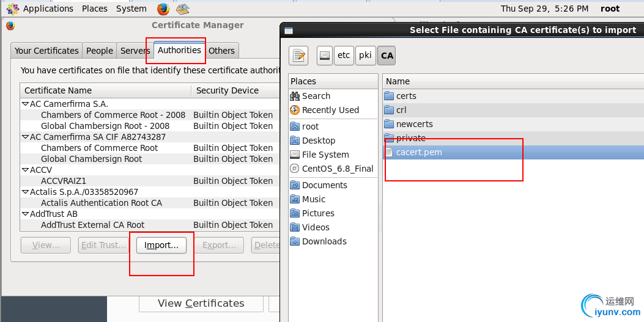Sort by Certificate Name column header

coord(106,90)
